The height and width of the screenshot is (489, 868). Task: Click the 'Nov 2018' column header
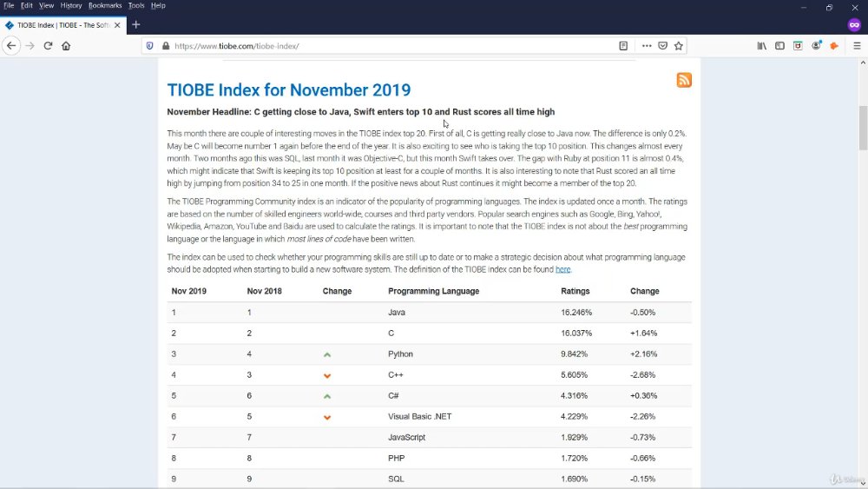point(264,291)
